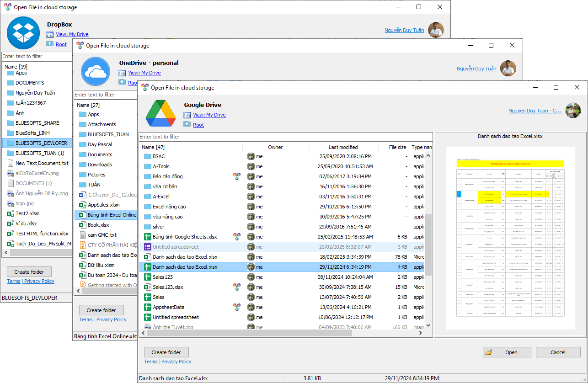
Task: Click the Name [19] header in DropBox window
Action: (16, 67)
